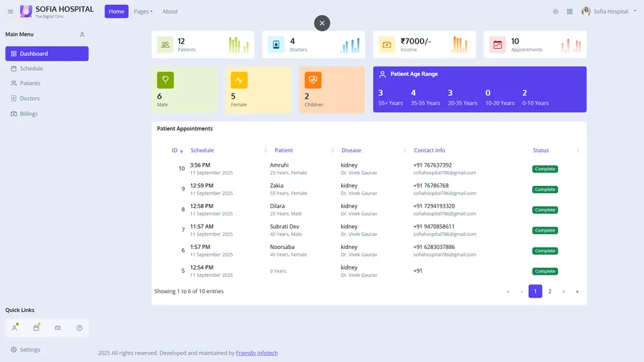The image size is (644, 362).
Task: Select pagination page 2
Action: pos(550,291)
